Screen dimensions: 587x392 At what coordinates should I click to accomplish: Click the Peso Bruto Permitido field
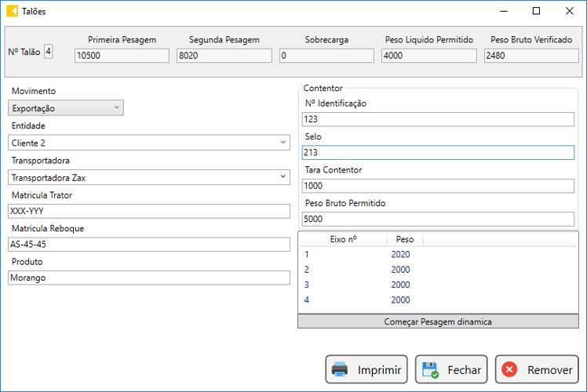(438, 219)
